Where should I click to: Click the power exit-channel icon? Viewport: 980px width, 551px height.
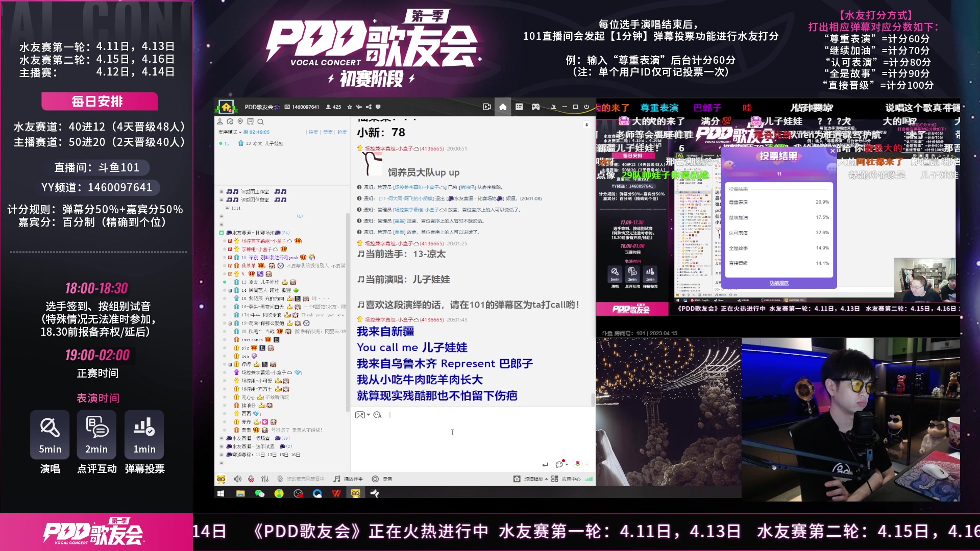(586, 107)
